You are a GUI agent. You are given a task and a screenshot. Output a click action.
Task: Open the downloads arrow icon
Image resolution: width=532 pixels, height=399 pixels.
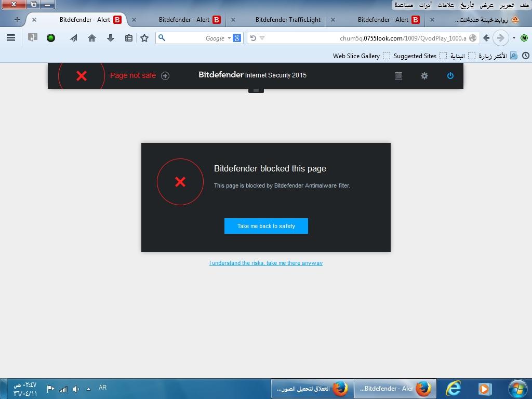[x=110, y=38]
